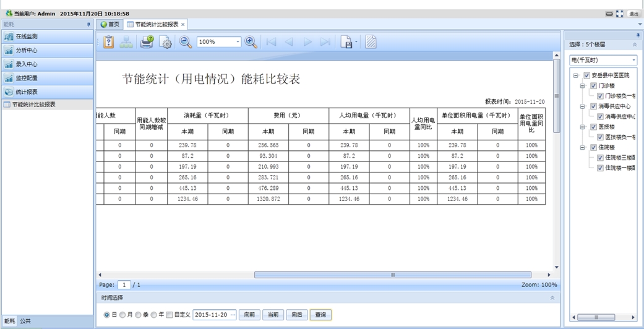Enable the 自定义 checkbox
The image size is (644, 329).
coord(170,315)
